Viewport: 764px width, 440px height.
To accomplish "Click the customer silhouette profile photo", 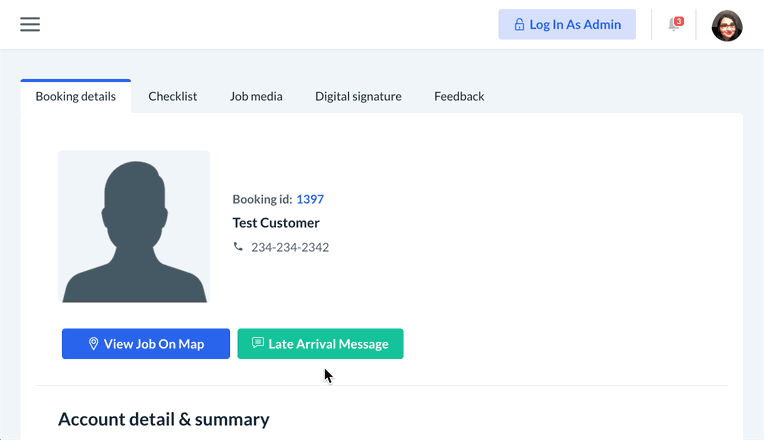I will [134, 227].
